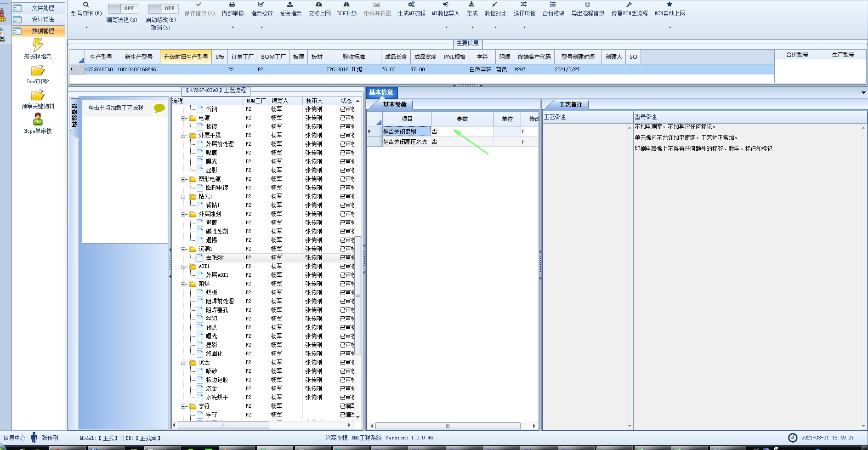Click the 指示检查 toolbar icon
Viewport: 868px width, 450px height.
click(x=261, y=5)
